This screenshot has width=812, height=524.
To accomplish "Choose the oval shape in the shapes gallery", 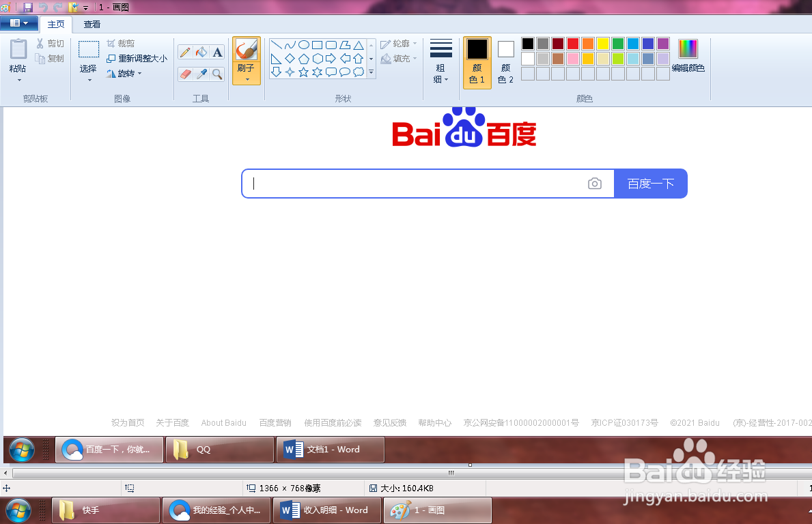I will 304,45.
